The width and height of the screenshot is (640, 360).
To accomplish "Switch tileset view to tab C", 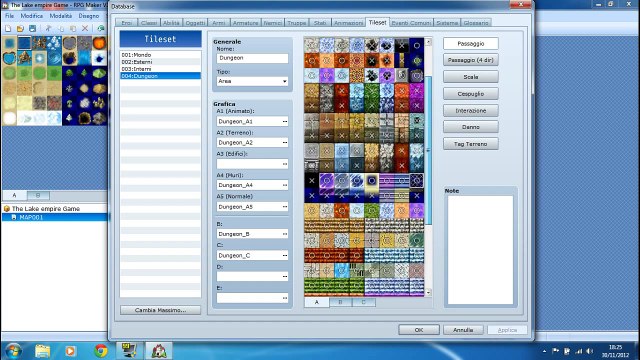I will tap(363, 302).
